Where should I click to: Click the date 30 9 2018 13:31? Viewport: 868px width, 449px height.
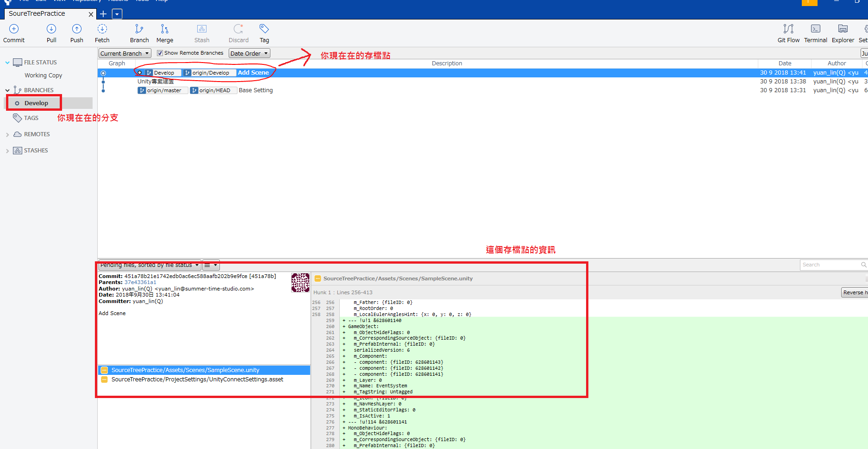pos(783,90)
